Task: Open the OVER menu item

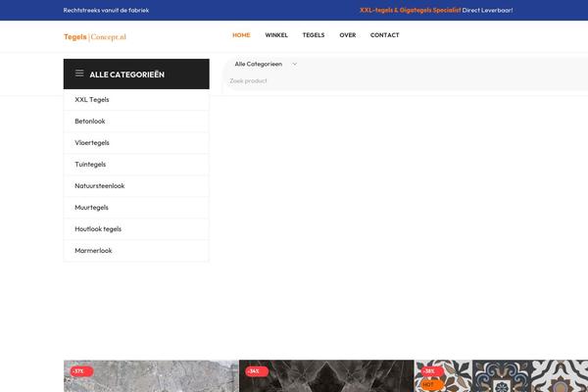Action: click(x=348, y=35)
